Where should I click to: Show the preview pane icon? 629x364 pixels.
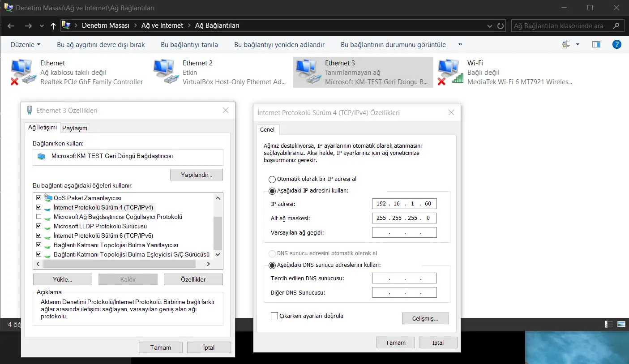(x=596, y=44)
